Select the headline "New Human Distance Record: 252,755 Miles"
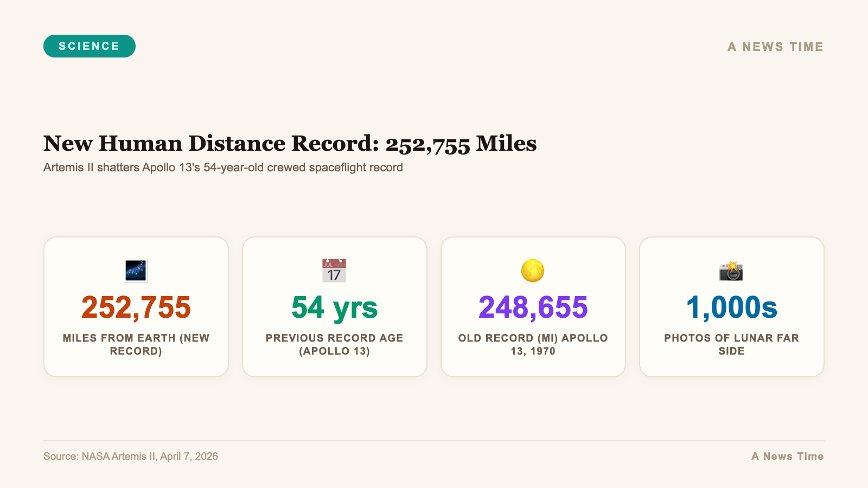 [x=290, y=144]
